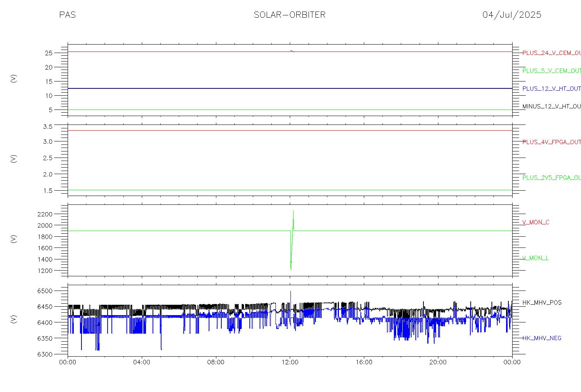
Task: Click the 00:00 start time tick label
Action: click(68, 362)
